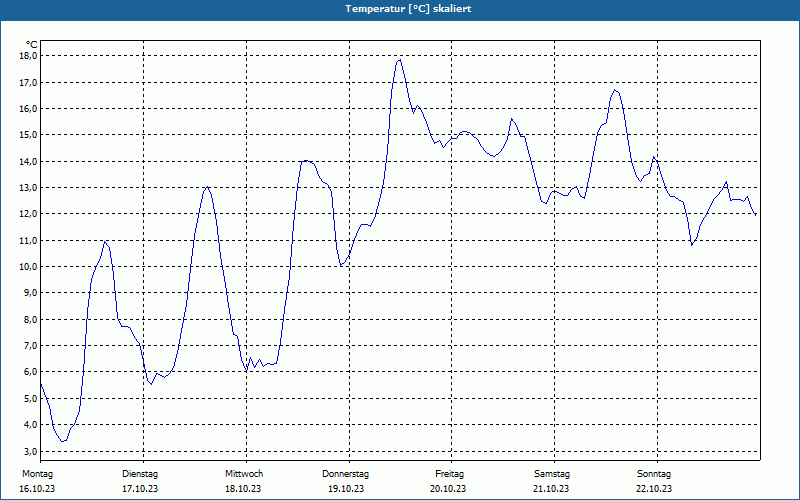800x500 pixels.
Task: Click the '4,0' y-axis label
Action: point(30,424)
